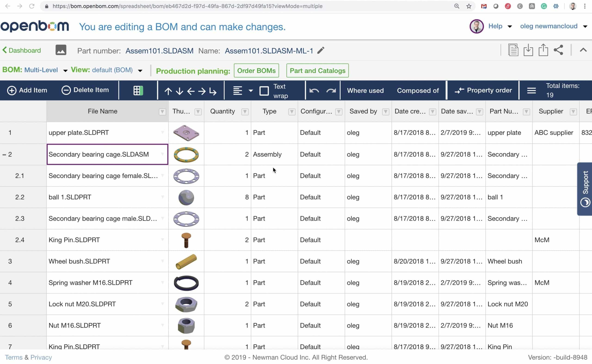Go back to Dashboard link
The image size is (592, 364).
[22, 50]
